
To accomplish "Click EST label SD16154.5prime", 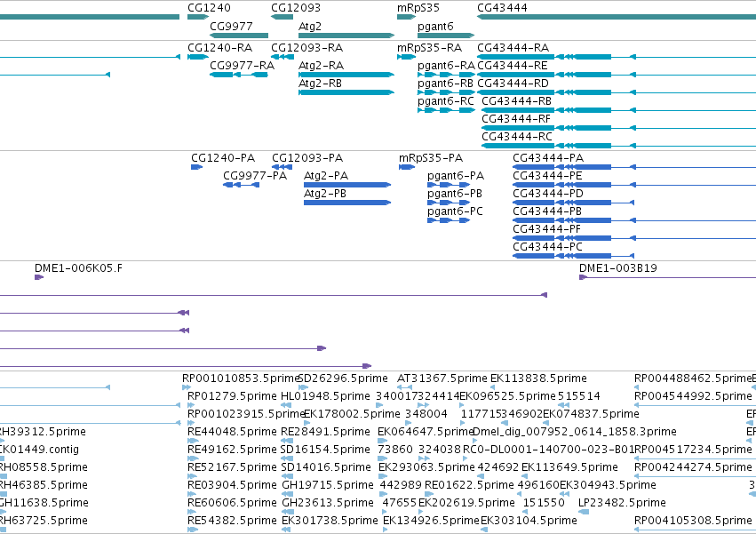I will (x=325, y=450).
